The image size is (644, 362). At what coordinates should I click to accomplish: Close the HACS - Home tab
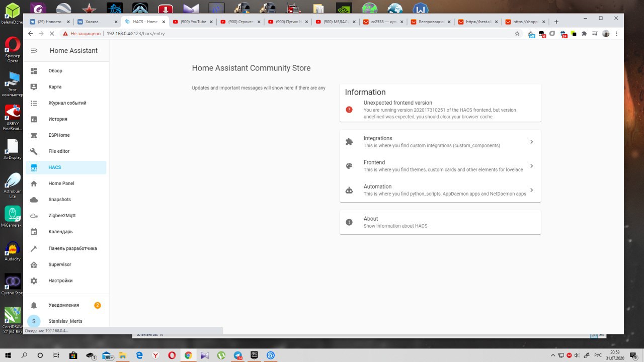point(164,22)
